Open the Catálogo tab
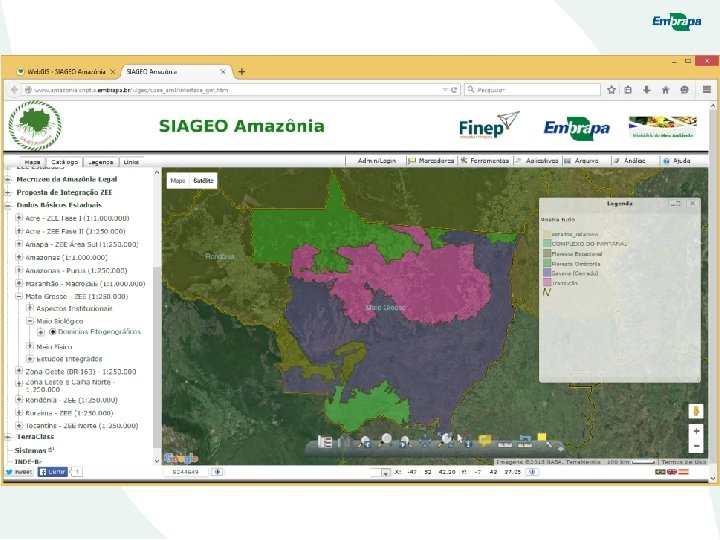 (64, 162)
